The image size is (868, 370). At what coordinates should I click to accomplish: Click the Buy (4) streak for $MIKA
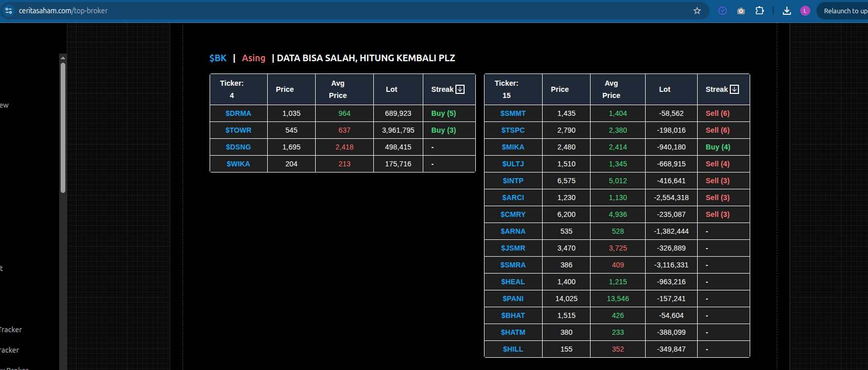click(x=718, y=147)
